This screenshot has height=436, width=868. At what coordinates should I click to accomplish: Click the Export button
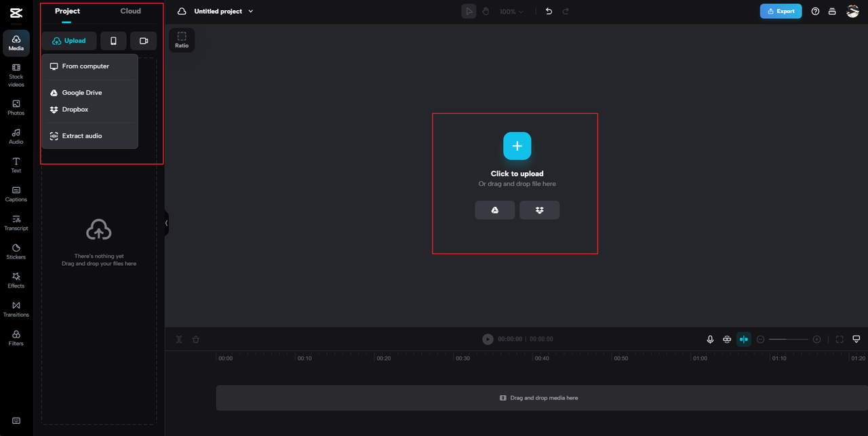coord(781,12)
